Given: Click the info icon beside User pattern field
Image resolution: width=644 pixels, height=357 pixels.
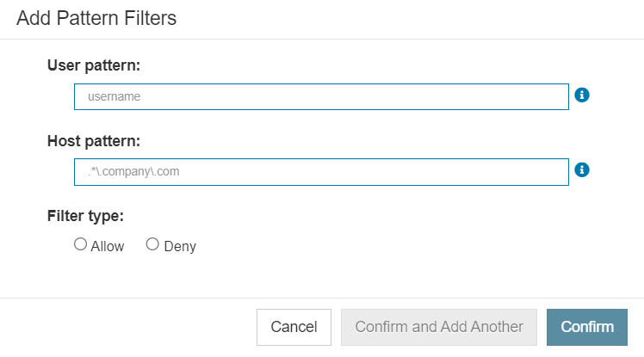Looking at the screenshot, I should 581,95.
